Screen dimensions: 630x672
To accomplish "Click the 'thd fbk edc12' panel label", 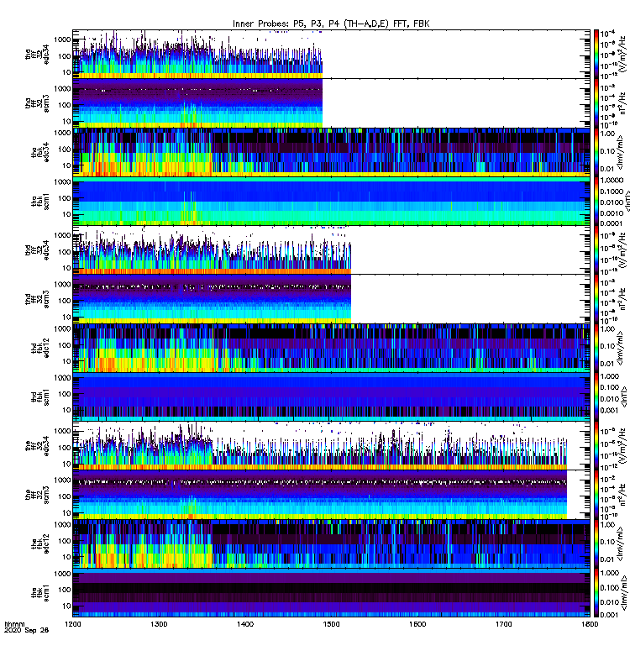I will coord(40,348).
